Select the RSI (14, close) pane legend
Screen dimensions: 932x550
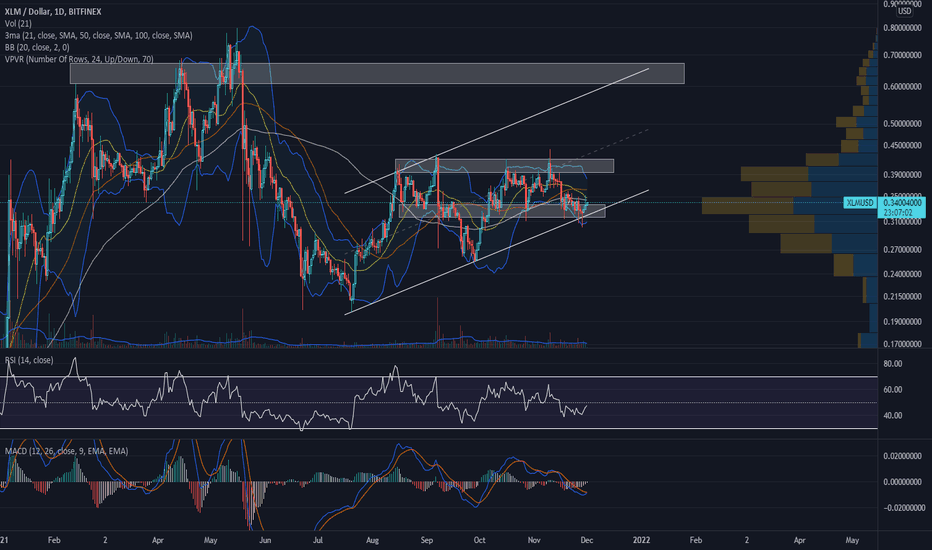tap(29, 360)
